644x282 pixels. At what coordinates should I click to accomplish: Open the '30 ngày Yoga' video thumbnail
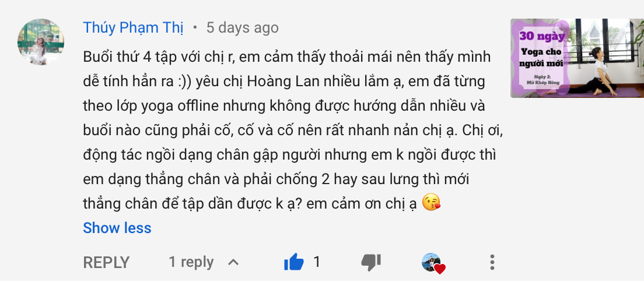(x=577, y=58)
